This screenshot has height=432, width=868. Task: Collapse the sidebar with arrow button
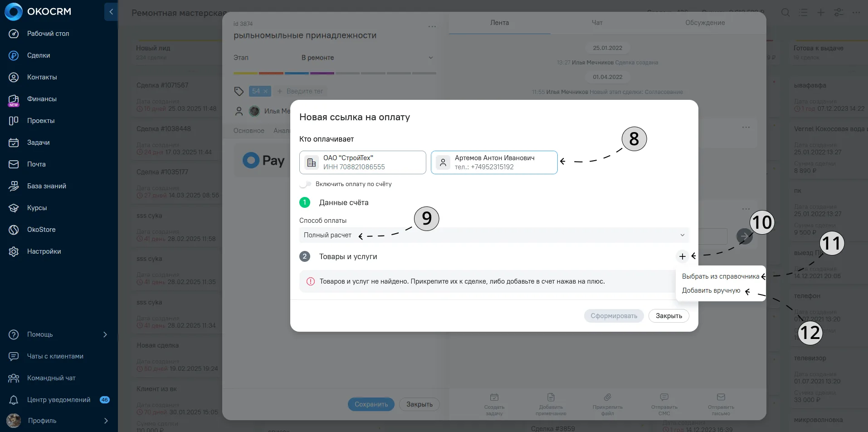(111, 12)
